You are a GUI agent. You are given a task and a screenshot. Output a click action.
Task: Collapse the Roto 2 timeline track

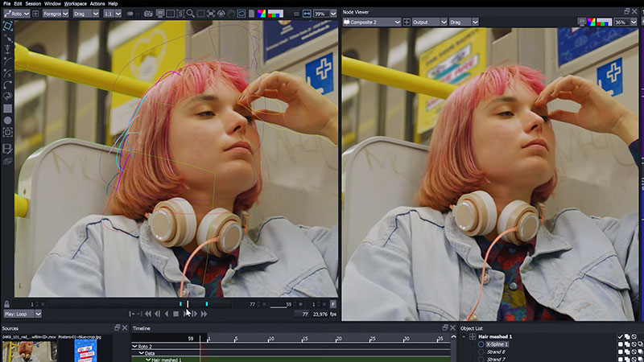pos(134,346)
